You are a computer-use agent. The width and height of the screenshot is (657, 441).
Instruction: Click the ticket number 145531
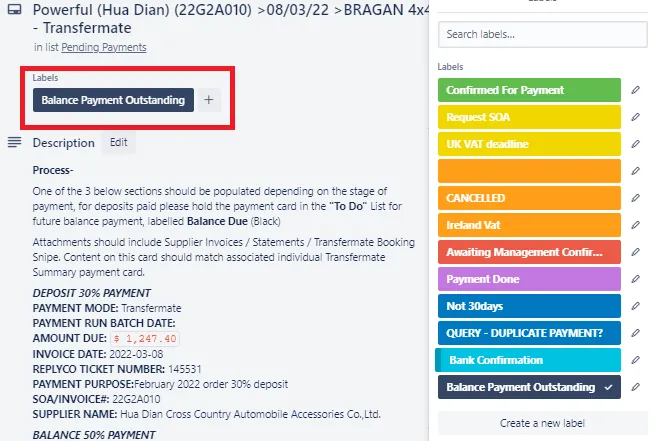185,369
